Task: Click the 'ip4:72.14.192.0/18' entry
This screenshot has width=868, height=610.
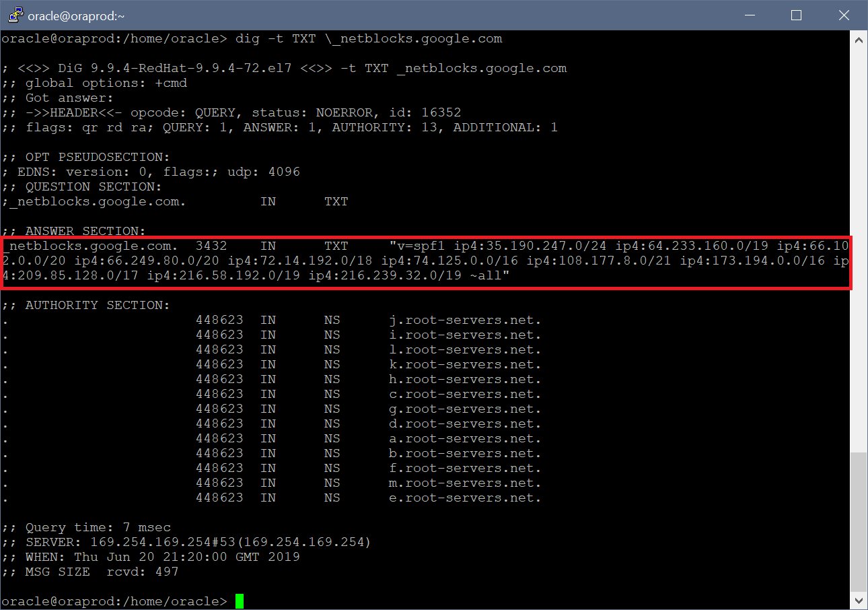Action: tap(300, 261)
